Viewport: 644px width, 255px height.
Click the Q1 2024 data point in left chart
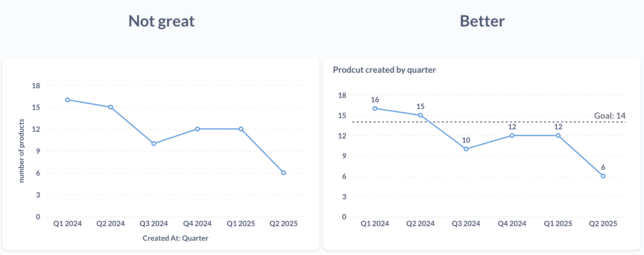[68, 100]
